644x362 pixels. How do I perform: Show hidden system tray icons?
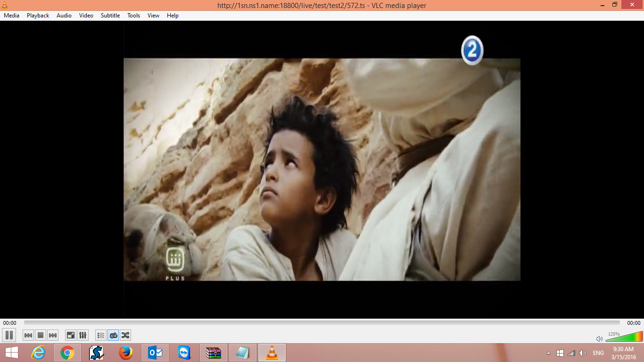(548, 353)
